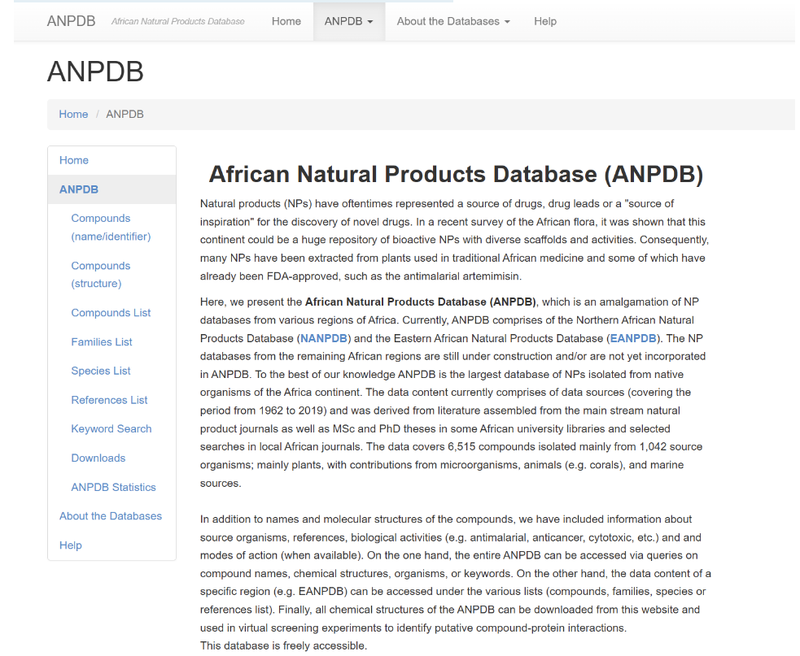Image resolution: width=800 pixels, height=656 pixels.
Task: Select the ANPDB sidebar heading
Action: point(79,189)
